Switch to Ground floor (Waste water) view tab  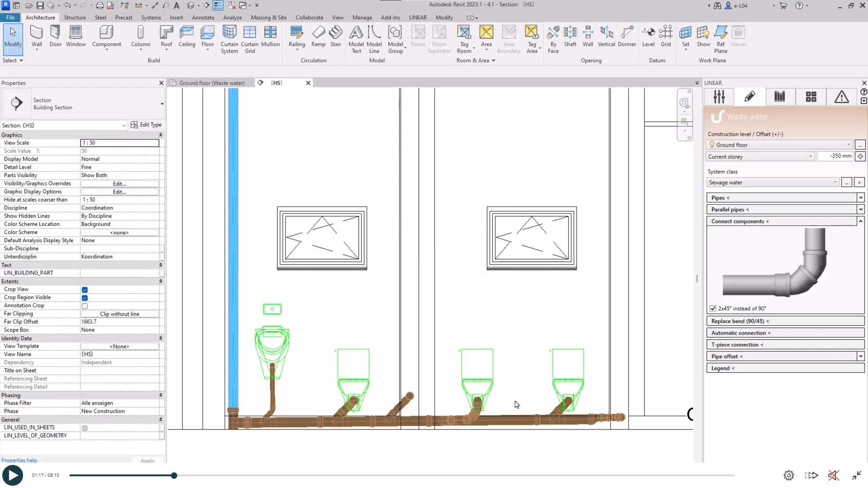(211, 83)
